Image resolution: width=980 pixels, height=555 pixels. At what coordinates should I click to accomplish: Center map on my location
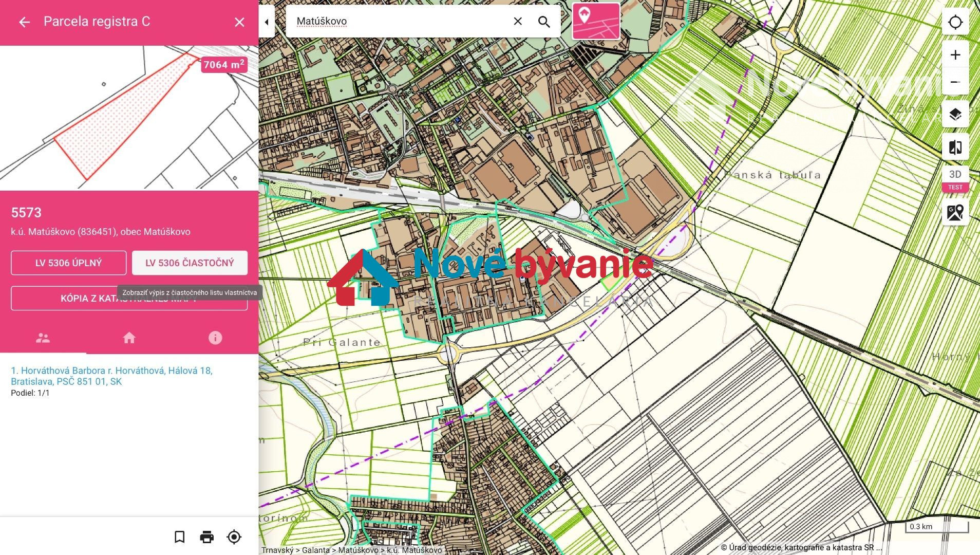click(x=955, y=22)
